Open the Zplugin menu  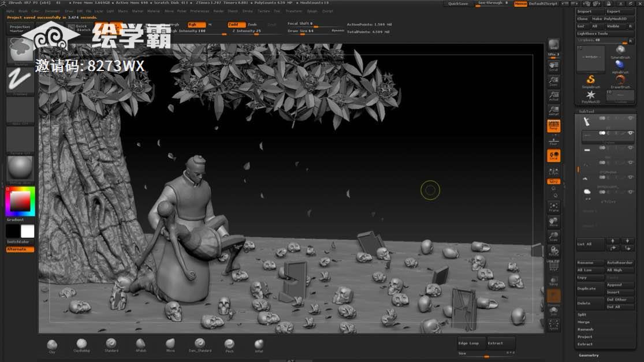312,11
